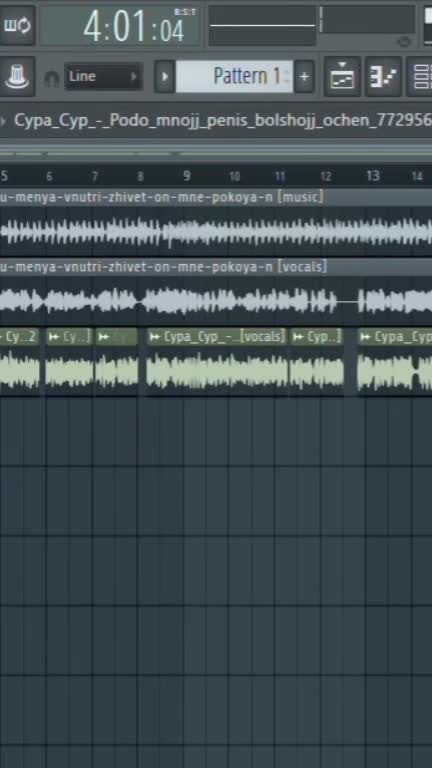
Task: Open the Line snap dropdown
Action: click(x=103, y=76)
